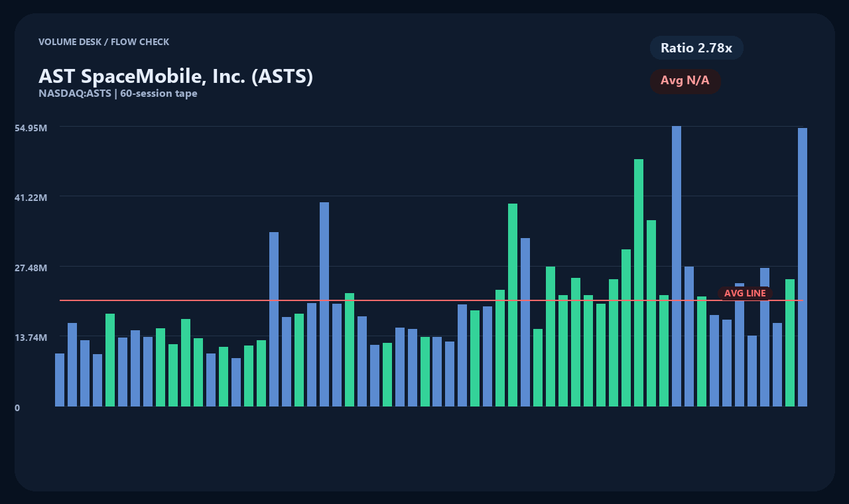The width and height of the screenshot is (849, 504).
Task: Click the 41.22M axis label
Action: 31,198
